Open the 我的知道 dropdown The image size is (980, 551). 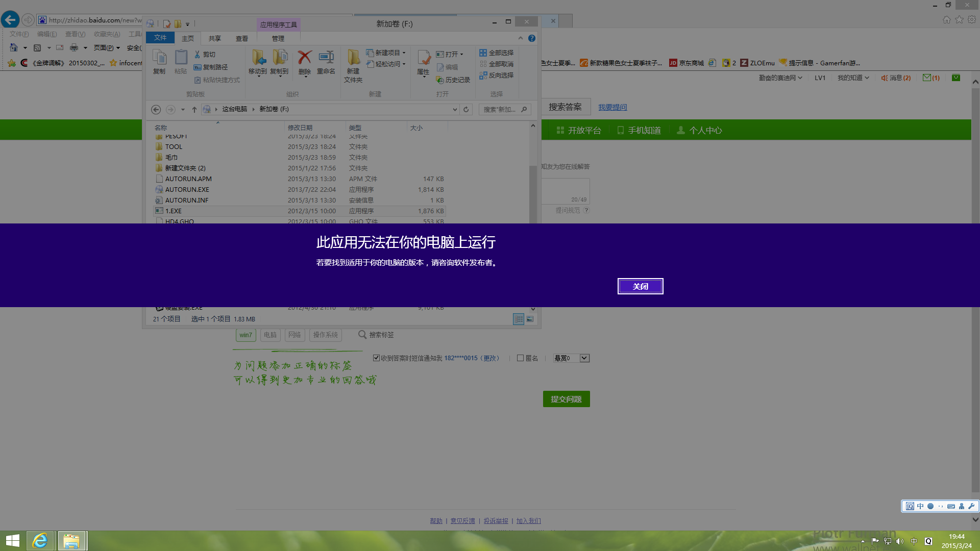point(853,78)
